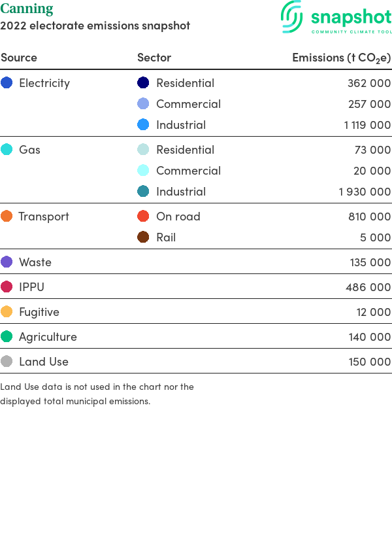Click the Sector column header
Screen dimensions: 392x556
(154, 58)
